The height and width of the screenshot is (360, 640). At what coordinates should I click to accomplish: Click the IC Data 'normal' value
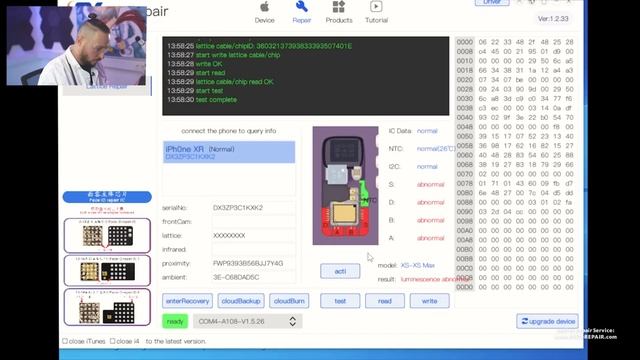(427, 131)
